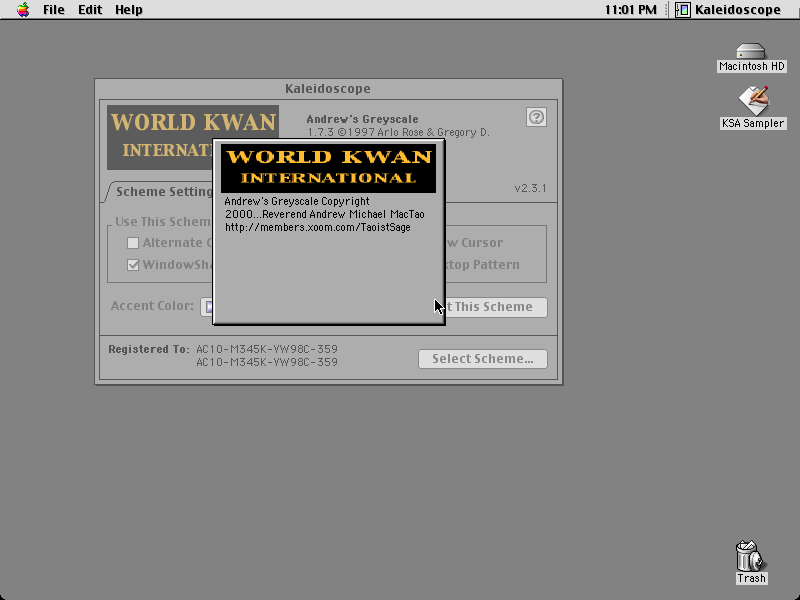Click the Registered To: label
This screenshot has height=600, width=800.
149,349
